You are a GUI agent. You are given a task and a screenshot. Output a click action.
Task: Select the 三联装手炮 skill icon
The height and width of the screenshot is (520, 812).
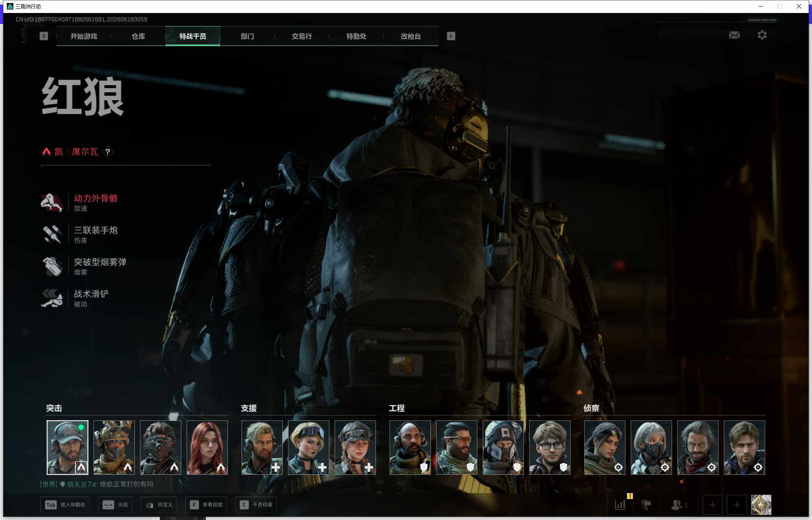(x=52, y=234)
